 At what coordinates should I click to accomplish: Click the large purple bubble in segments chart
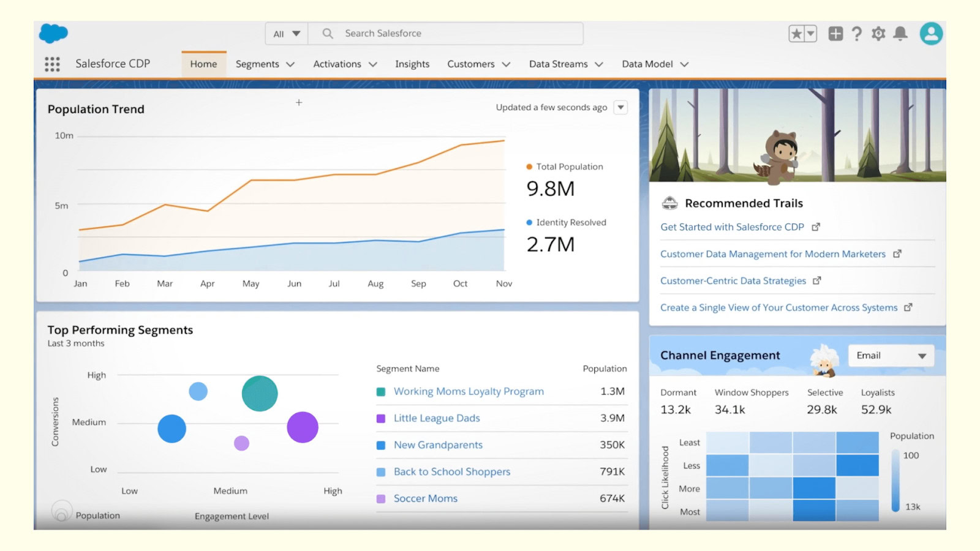303,427
